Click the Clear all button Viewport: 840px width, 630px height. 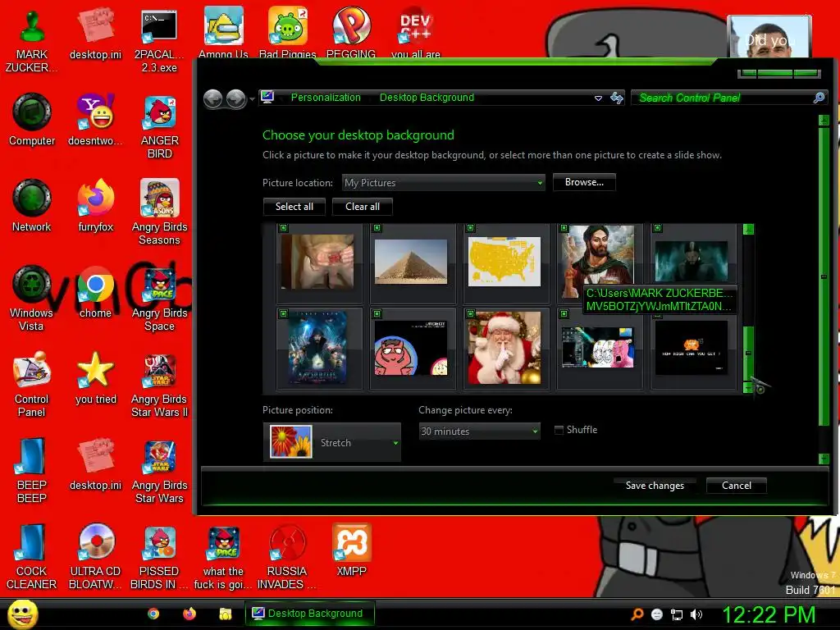click(362, 207)
